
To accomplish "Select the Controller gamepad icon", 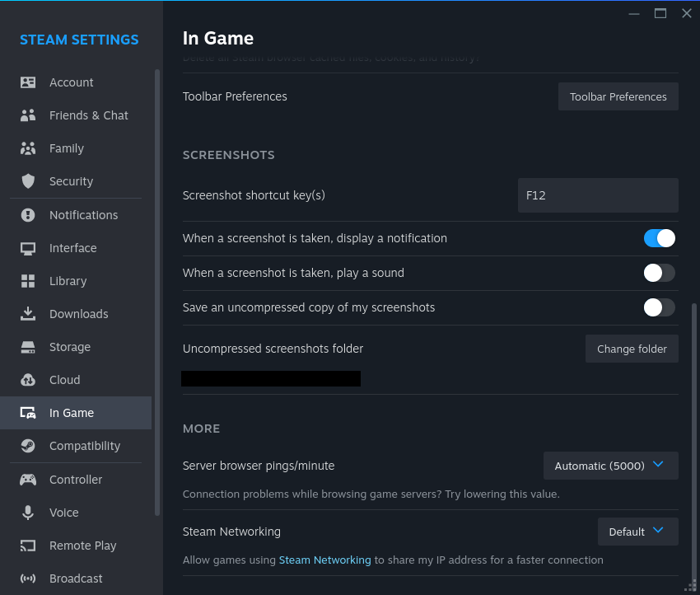I will click(28, 480).
